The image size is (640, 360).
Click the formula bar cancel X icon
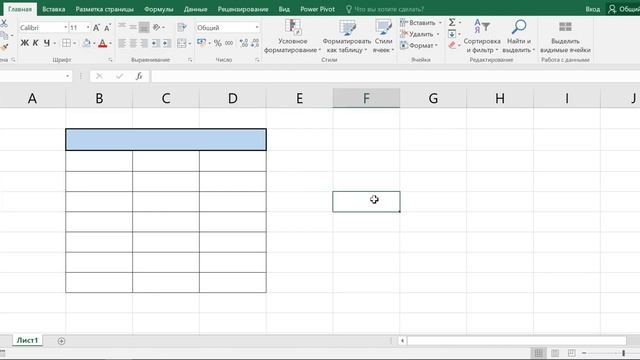coord(99,76)
